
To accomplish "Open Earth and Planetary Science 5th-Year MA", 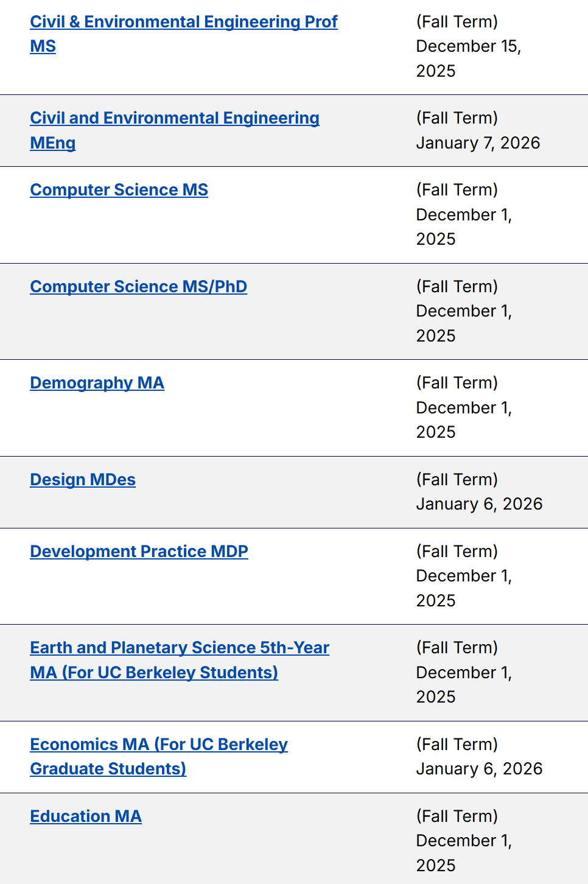I will tap(179, 648).
